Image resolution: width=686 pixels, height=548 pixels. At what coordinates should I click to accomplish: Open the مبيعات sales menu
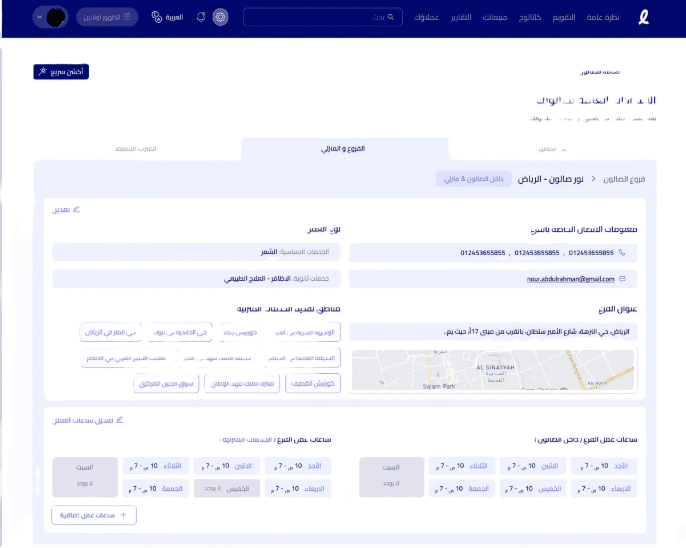[495, 17]
